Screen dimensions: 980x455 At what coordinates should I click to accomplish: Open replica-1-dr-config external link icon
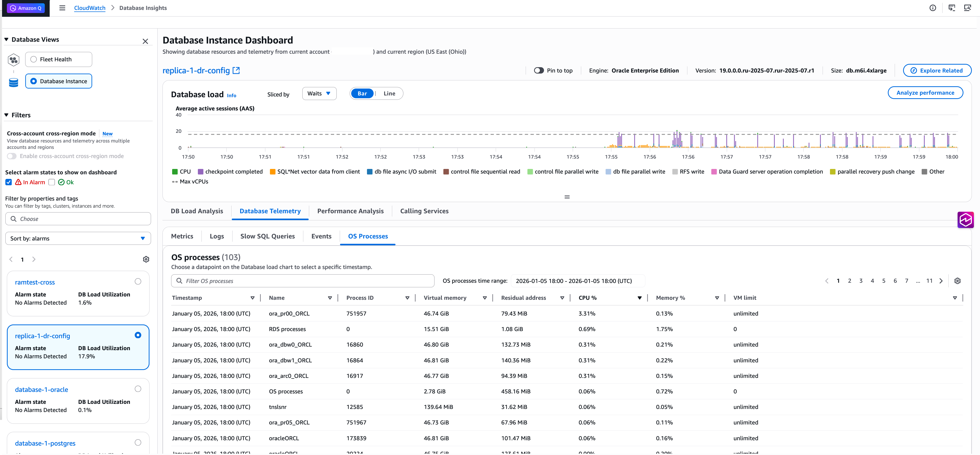[236, 70]
